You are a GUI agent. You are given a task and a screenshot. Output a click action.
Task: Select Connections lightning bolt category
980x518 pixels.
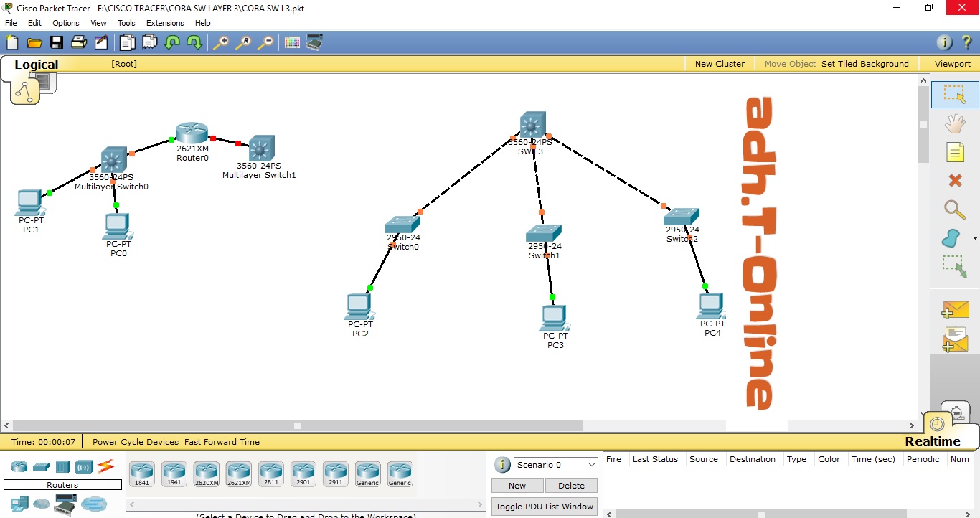click(x=106, y=466)
